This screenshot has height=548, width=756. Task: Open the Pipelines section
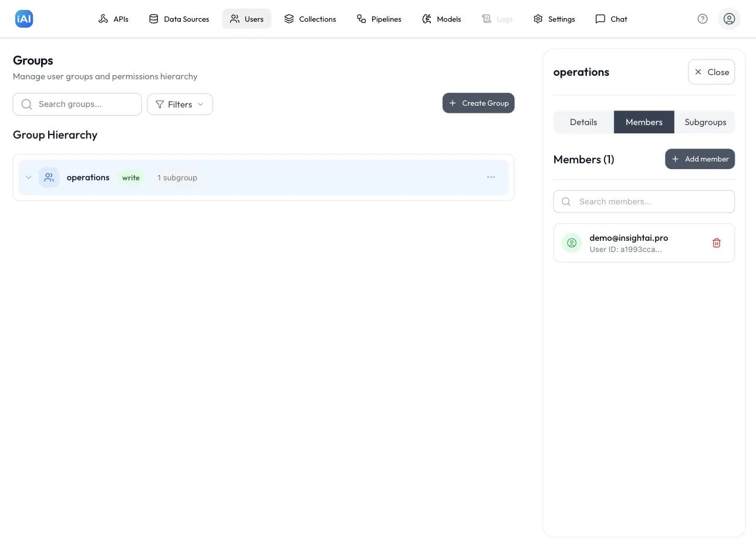[379, 19]
